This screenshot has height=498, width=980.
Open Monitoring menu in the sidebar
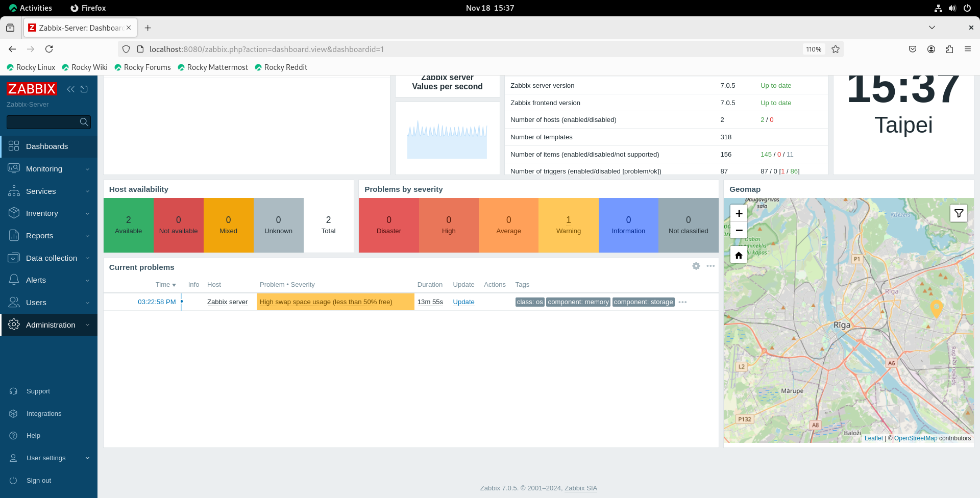pyautogui.click(x=48, y=169)
